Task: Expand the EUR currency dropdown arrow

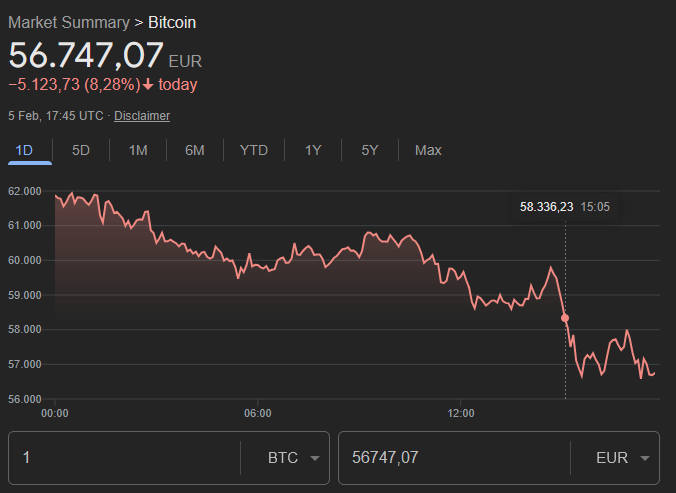Action: [x=644, y=458]
